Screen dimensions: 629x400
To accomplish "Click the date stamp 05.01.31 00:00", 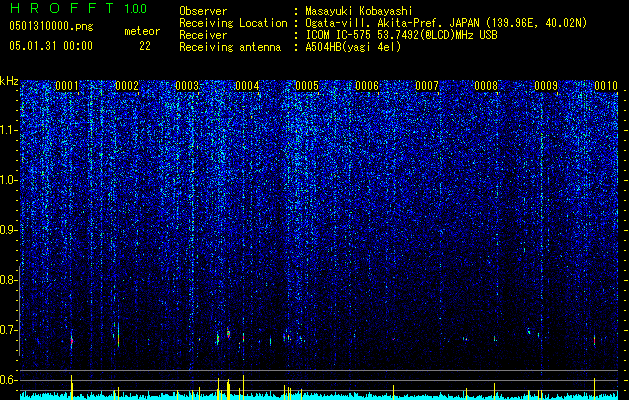I will [51, 46].
